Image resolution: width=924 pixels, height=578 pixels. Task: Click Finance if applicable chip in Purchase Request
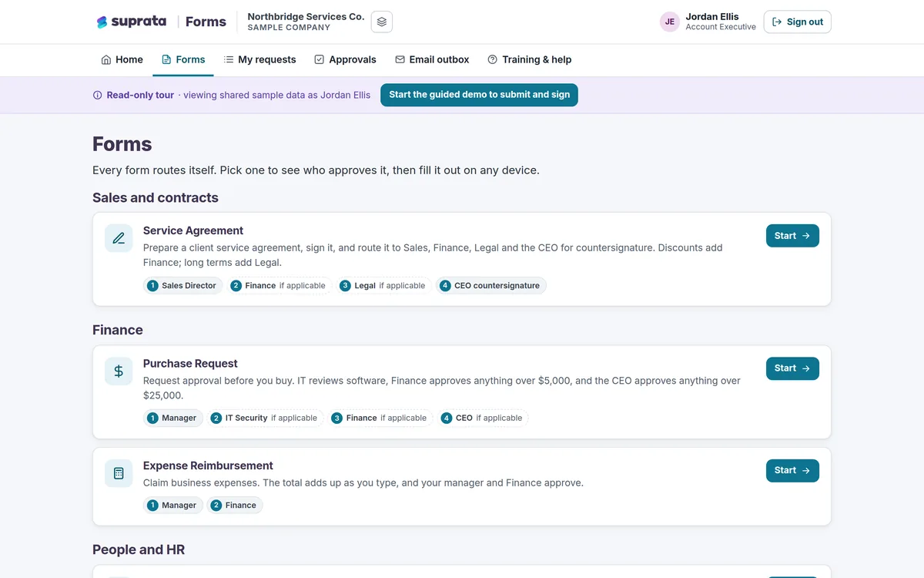click(380, 418)
